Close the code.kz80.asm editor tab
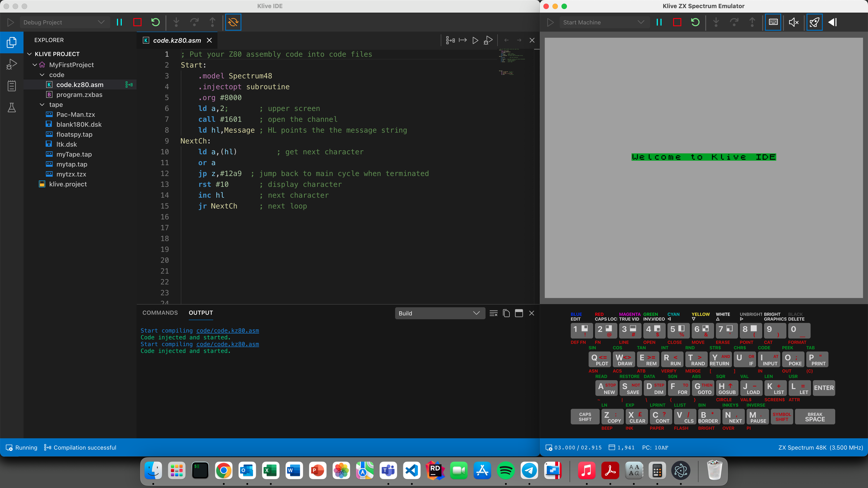868x488 pixels. click(x=209, y=40)
